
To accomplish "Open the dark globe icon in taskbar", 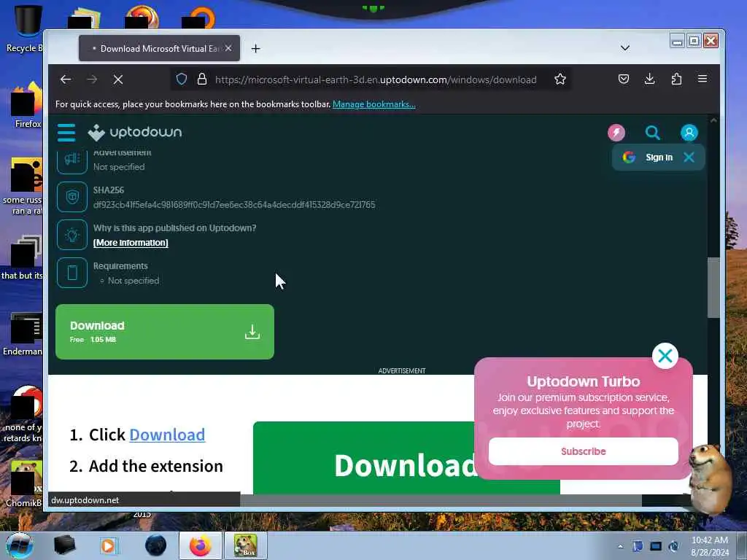I will pos(156,545).
